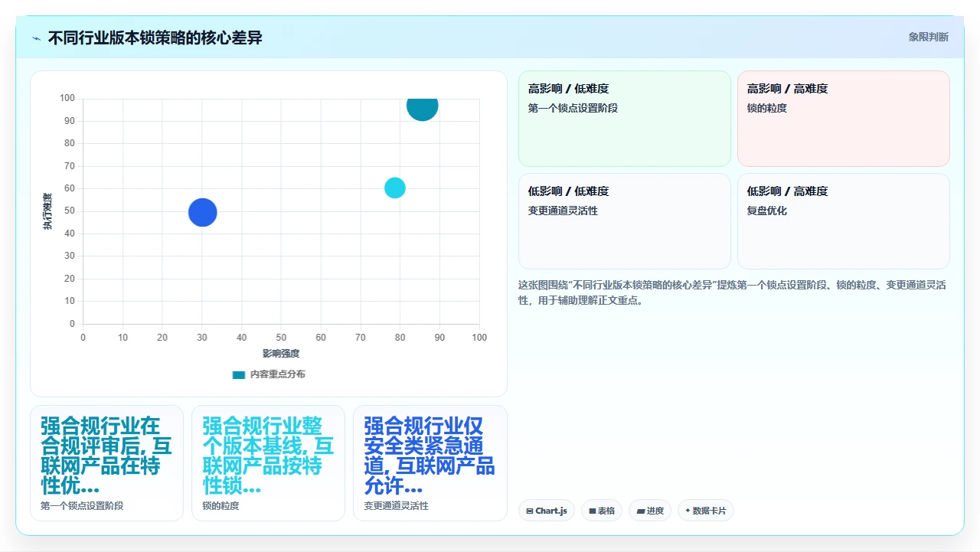Click the 锁的粒度 caption under the cyan card
This screenshot has width=980, height=552.
(x=220, y=506)
